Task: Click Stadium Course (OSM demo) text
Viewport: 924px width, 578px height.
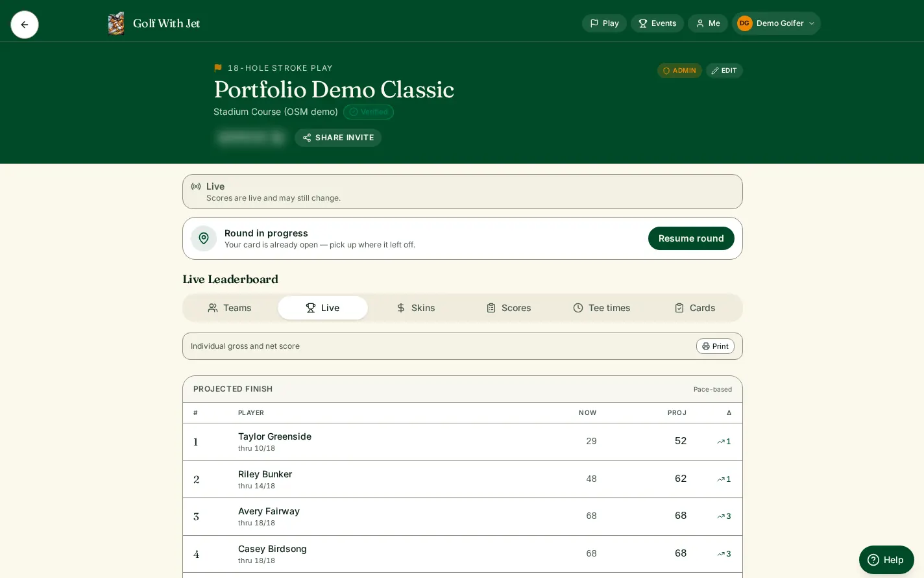Action: 276,112
